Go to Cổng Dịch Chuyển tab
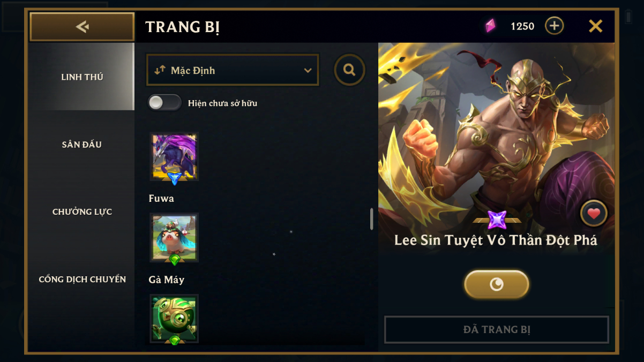Screen dimensions: 644x362 (82, 280)
